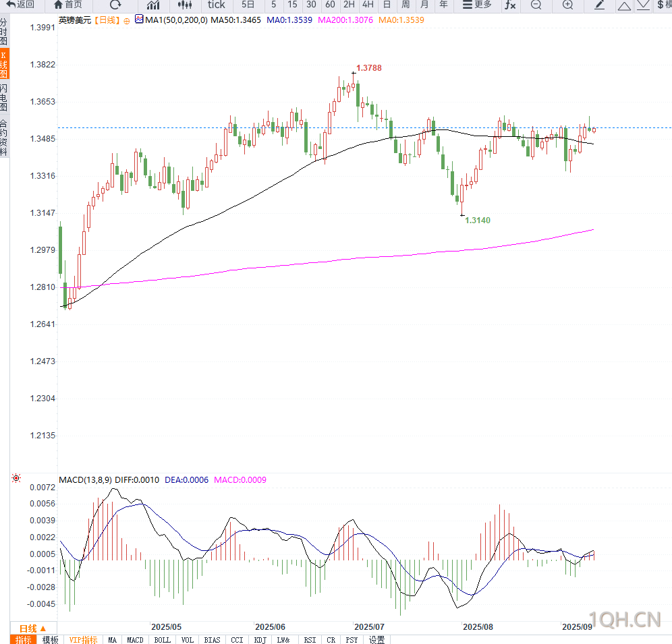The width and height of the screenshot is (672, 644).
Task: Select the 月 monthly period
Action: tap(424, 5)
